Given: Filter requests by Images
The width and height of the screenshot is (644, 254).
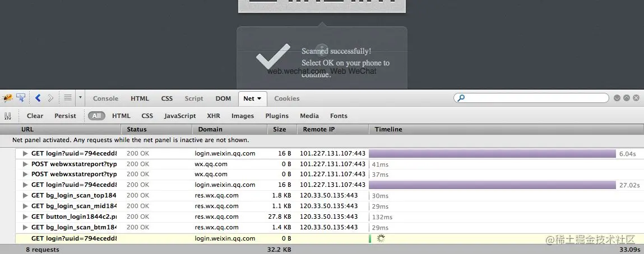Looking at the screenshot, I should click(x=243, y=116).
